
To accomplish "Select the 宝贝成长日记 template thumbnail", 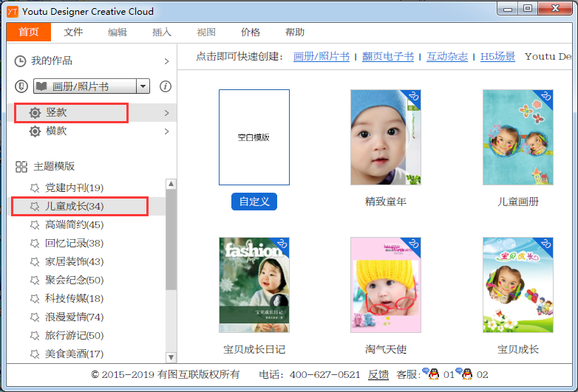I will click(x=254, y=285).
